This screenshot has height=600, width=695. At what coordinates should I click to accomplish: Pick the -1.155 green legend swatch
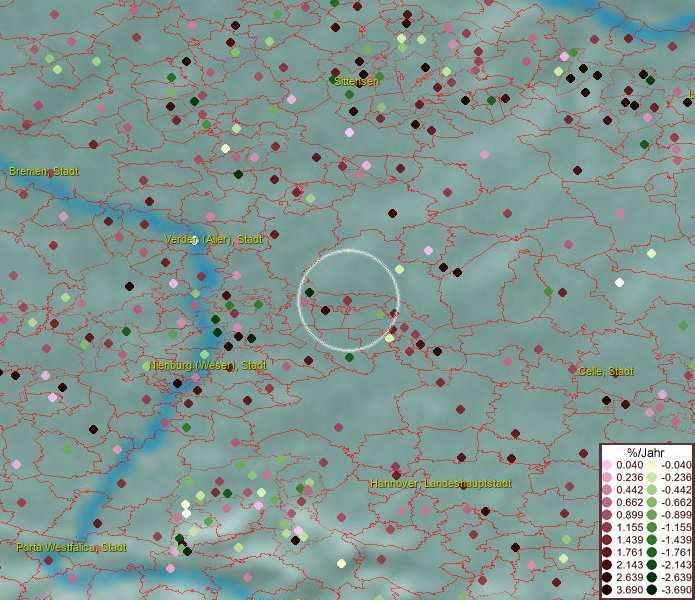650,527
